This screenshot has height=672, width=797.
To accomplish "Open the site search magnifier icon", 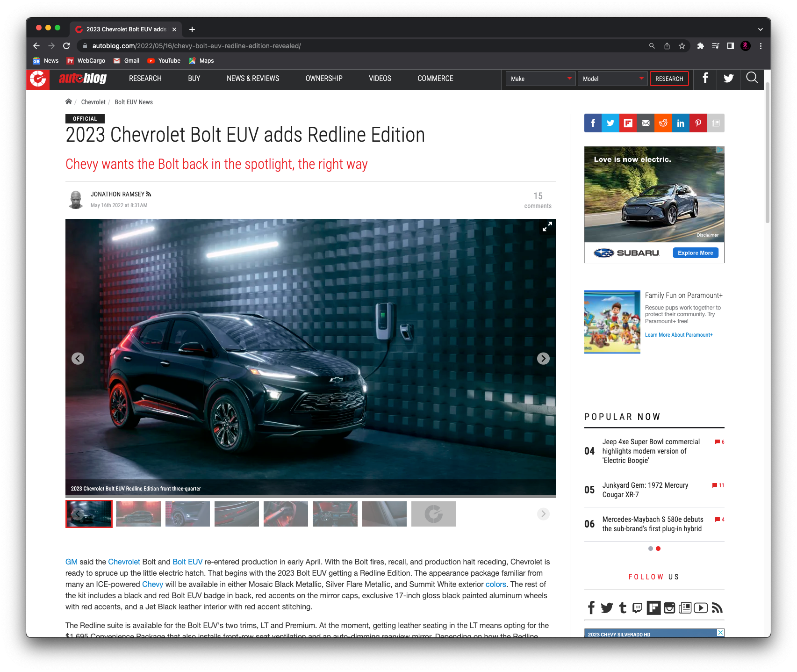I will coord(752,78).
